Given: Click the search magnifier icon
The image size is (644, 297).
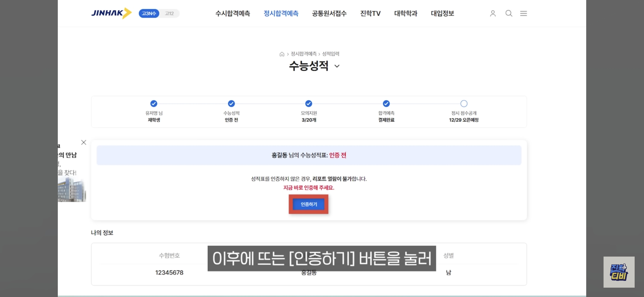Looking at the screenshot, I should (509, 13).
